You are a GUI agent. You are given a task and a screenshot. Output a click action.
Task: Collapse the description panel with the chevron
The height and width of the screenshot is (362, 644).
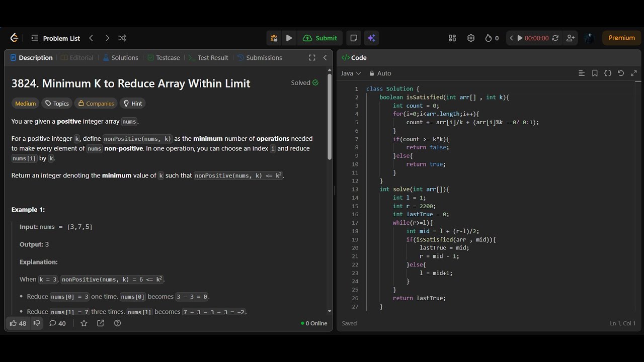[x=325, y=58]
